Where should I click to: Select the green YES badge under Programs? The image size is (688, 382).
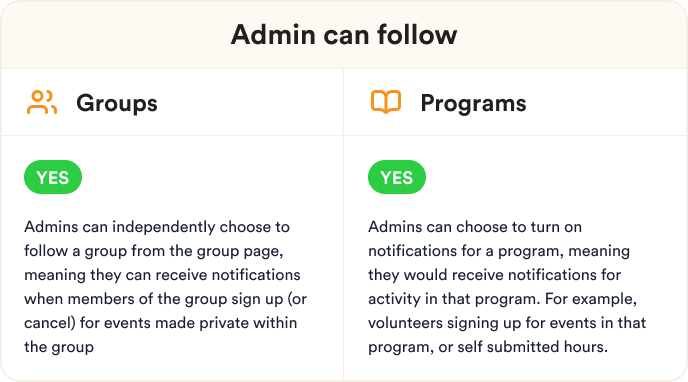click(x=397, y=177)
